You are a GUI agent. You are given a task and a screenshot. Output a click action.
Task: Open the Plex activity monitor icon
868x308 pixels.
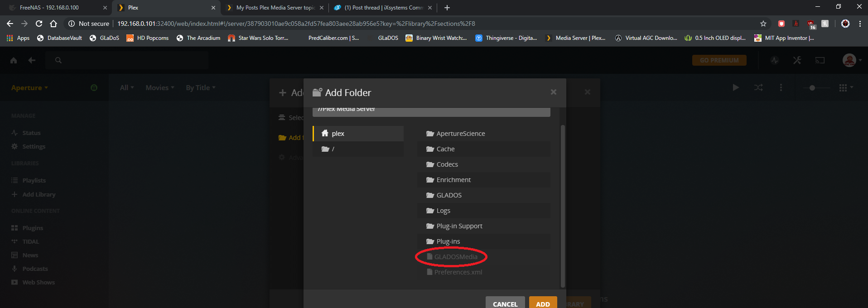tap(775, 60)
